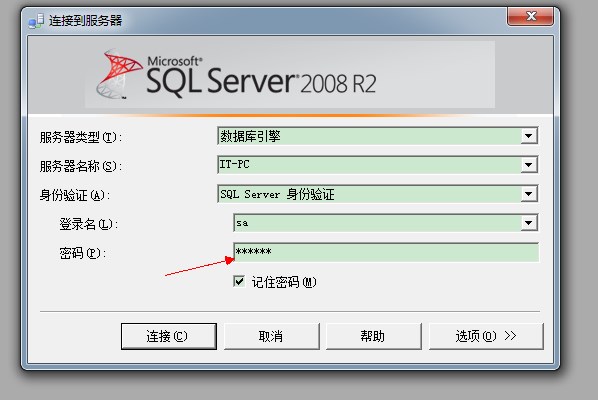Toggle the 记住密码 checkbox
Viewport: 598px width, 400px height.
(x=239, y=281)
